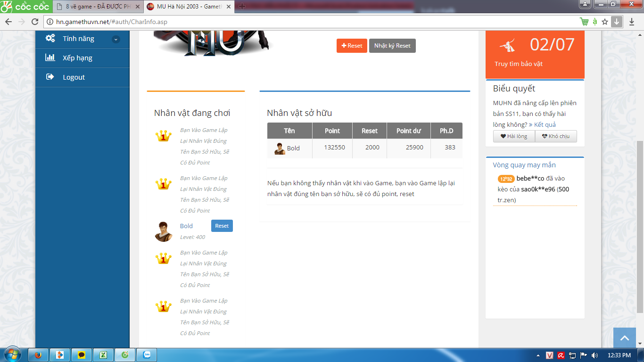Open Nhật ký Reset log
The image size is (644, 362).
pyautogui.click(x=392, y=46)
